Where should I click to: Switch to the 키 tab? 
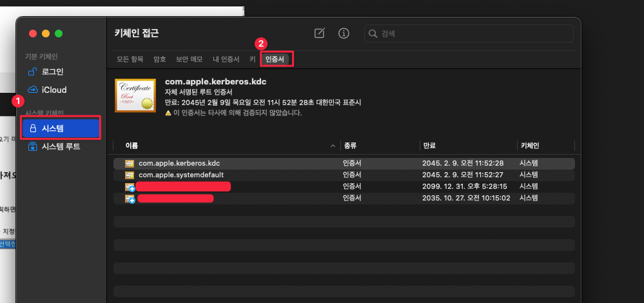tap(253, 59)
